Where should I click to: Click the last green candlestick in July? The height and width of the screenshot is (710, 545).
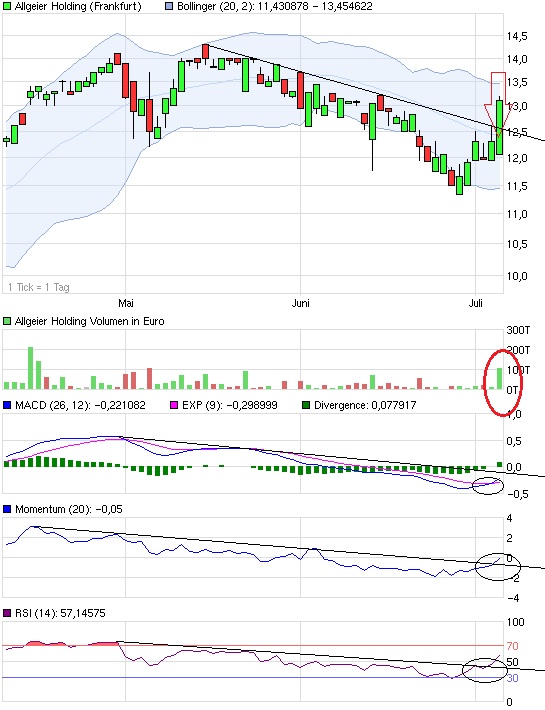pos(500,127)
